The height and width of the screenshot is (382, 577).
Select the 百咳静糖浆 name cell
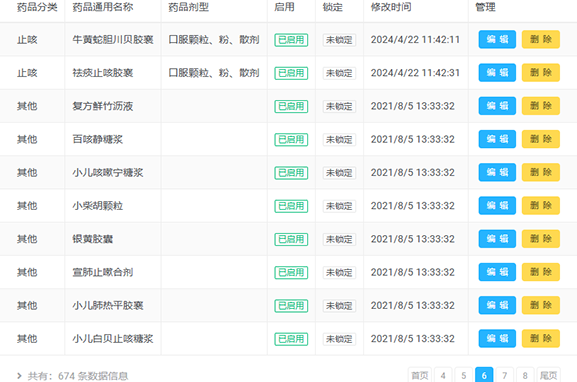[x=98, y=139]
